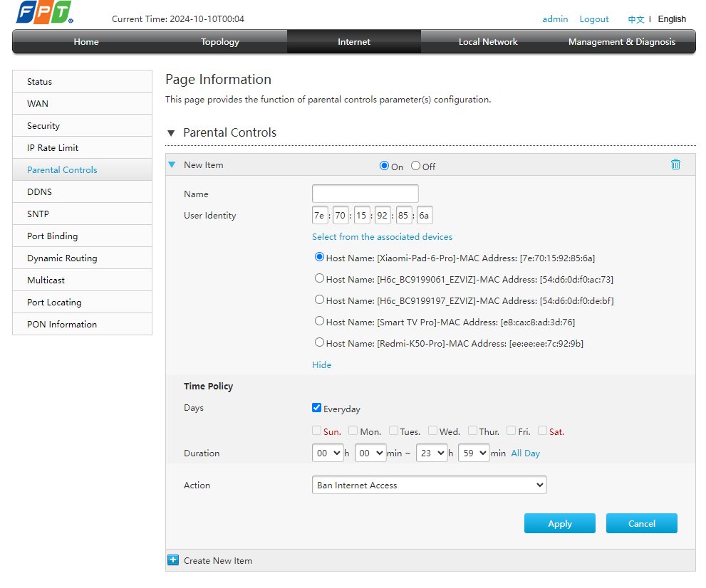Go to the Home tab
The image size is (706, 588).
pos(86,42)
